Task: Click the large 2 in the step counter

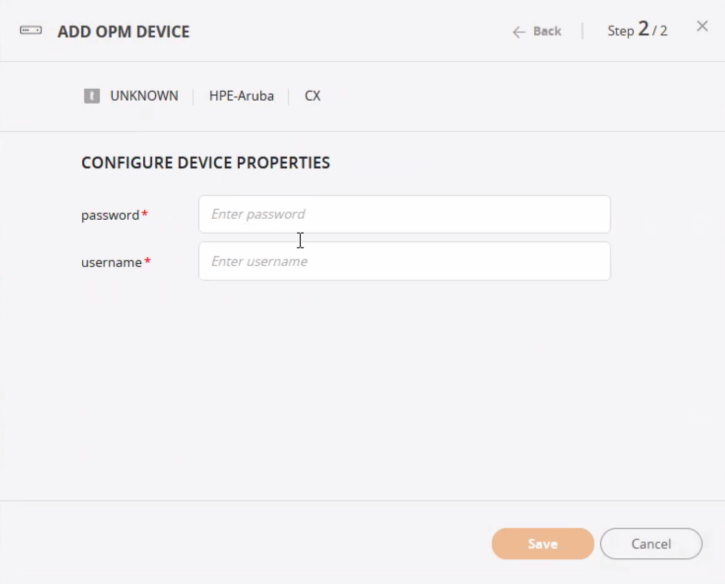Action: pyautogui.click(x=644, y=29)
